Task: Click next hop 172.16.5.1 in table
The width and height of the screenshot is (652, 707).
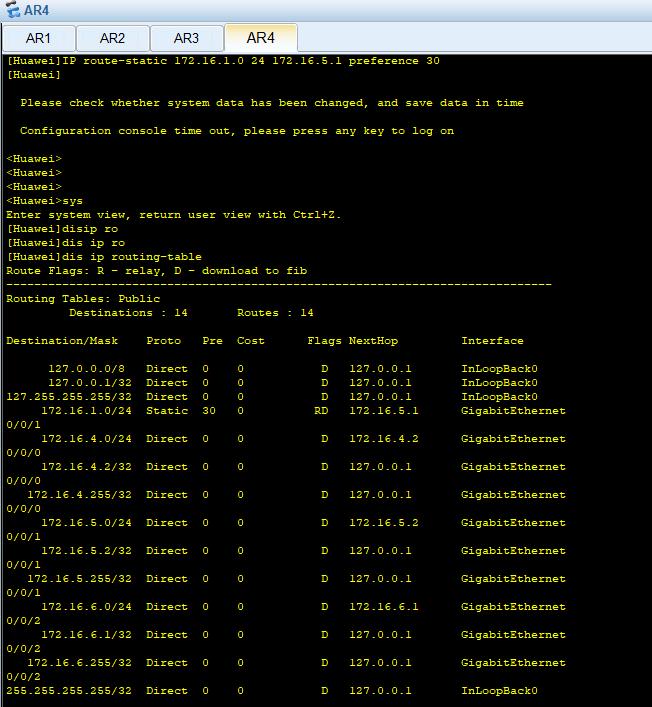Action: (x=384, y=410)
